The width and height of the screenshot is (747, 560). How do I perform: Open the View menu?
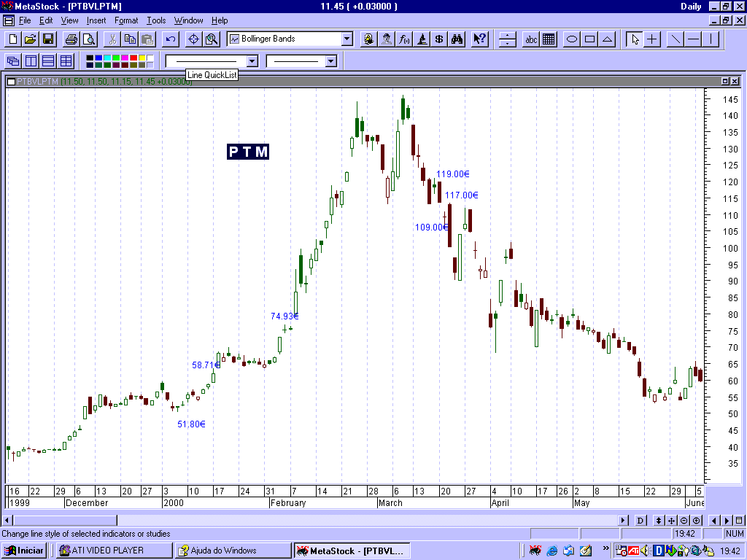[x=69, y=20]
